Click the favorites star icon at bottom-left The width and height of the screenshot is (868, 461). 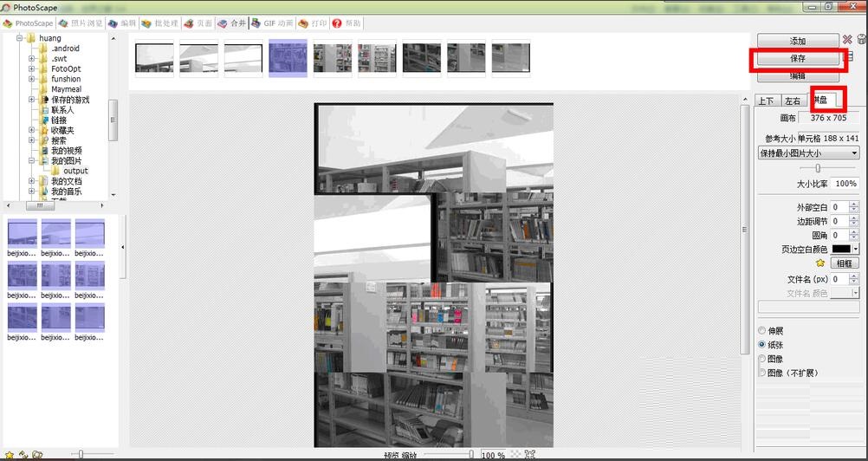click(x=9, y=455)
